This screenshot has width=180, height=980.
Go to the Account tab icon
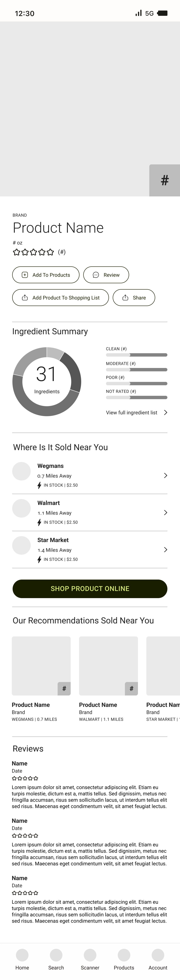pyautogui.click(x=158, y=955)
